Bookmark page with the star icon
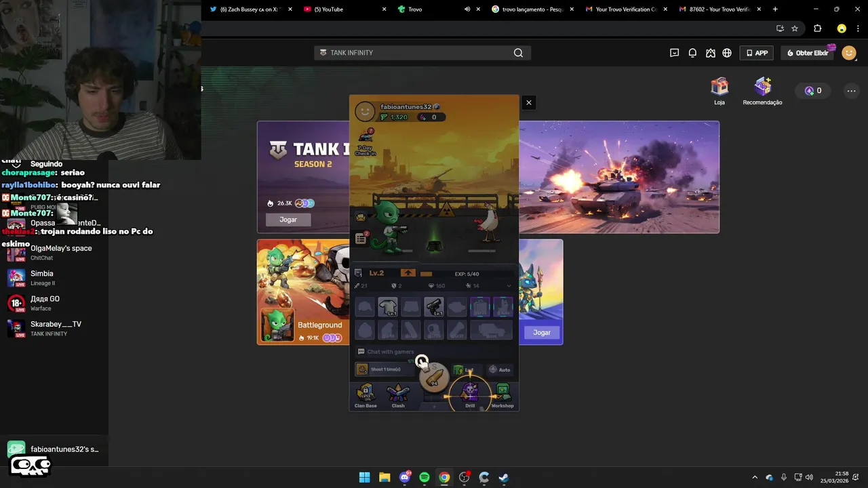Viewport: 868px width, 488px height. pos(795,28)
